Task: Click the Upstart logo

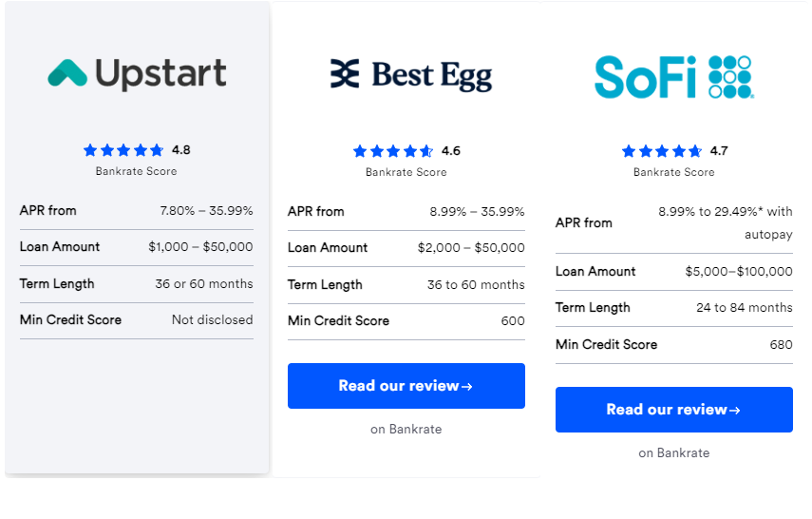Action: point(137,74)
